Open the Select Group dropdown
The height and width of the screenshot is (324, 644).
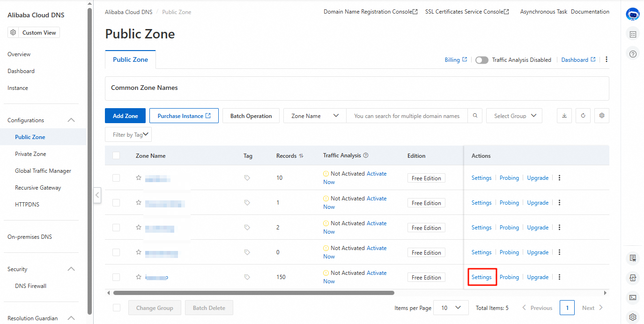click(x=514, y=116)
